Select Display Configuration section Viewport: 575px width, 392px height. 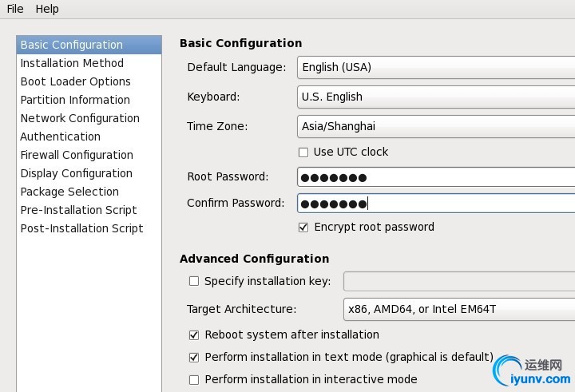(x=76, y=173)
